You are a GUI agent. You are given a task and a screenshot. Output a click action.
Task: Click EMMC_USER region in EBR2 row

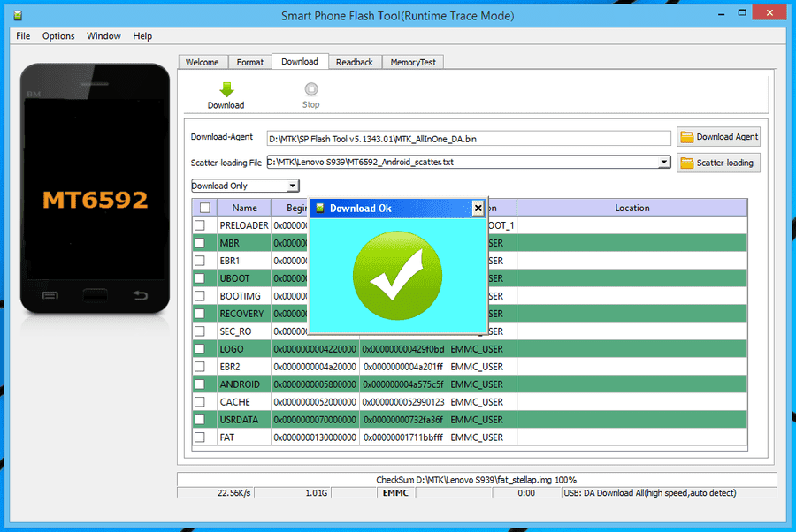click(x=477, y=367)
